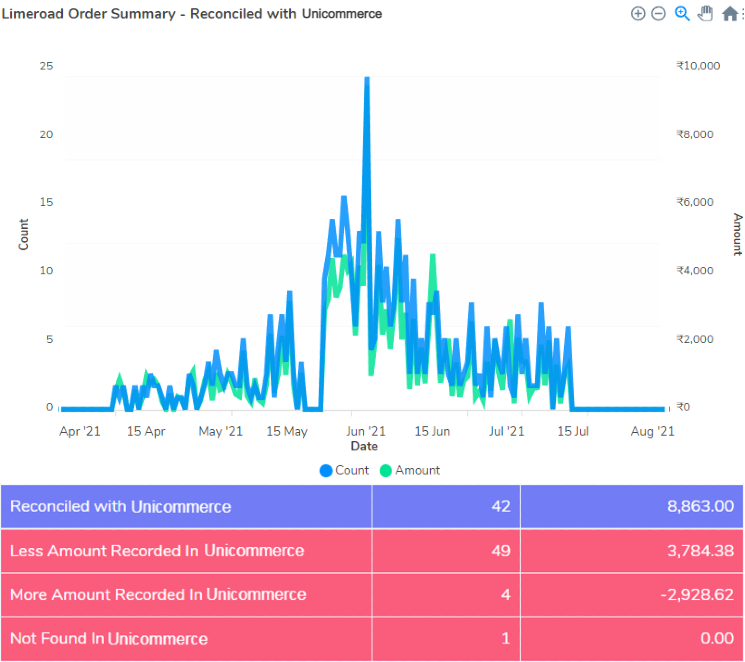Image resolution: width=745 pixels, height=662 pixels.
Task: Toggle the Count series in legend
Action: pos(344,470)
